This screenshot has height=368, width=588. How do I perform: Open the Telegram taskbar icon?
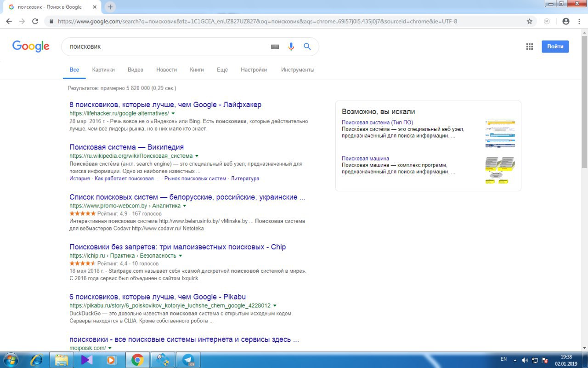pyautogui.click(x=187, y=360)
